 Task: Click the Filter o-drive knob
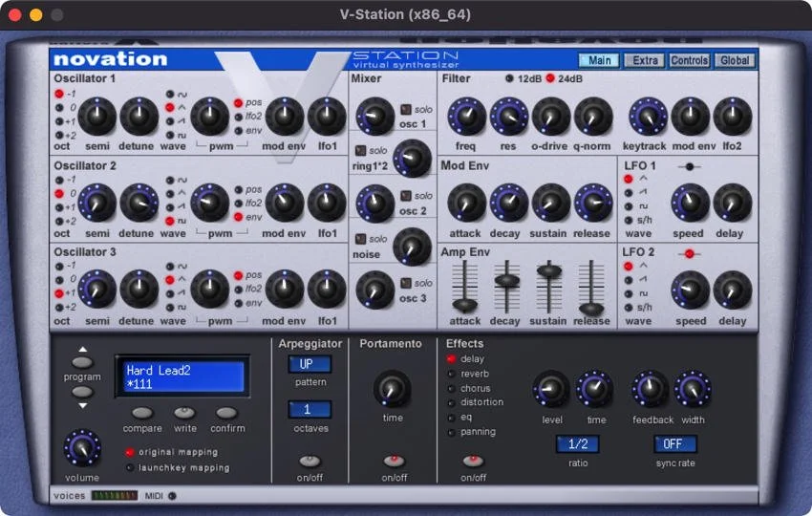pyautogui.click(x=551, y=117)
